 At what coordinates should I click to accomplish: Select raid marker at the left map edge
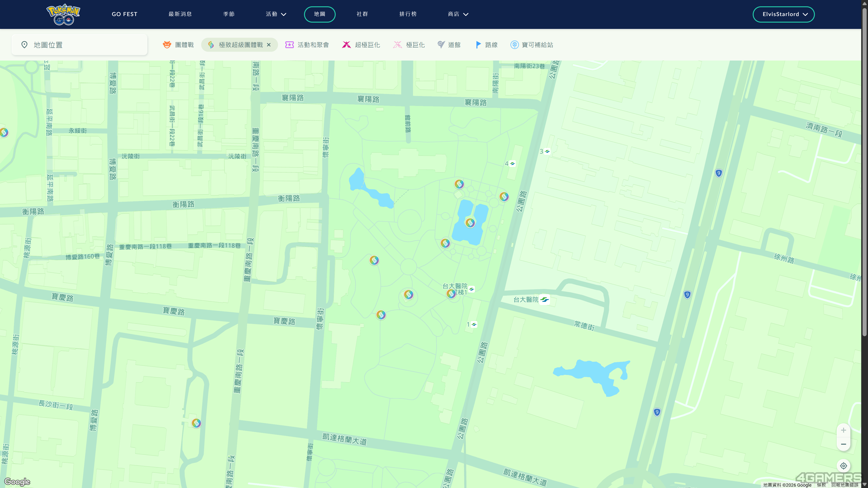[x=4, y=132]
